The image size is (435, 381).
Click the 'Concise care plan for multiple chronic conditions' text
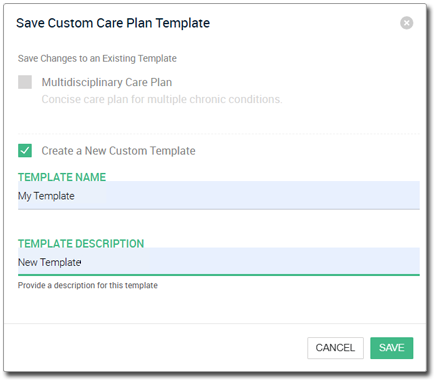[162, 99]
